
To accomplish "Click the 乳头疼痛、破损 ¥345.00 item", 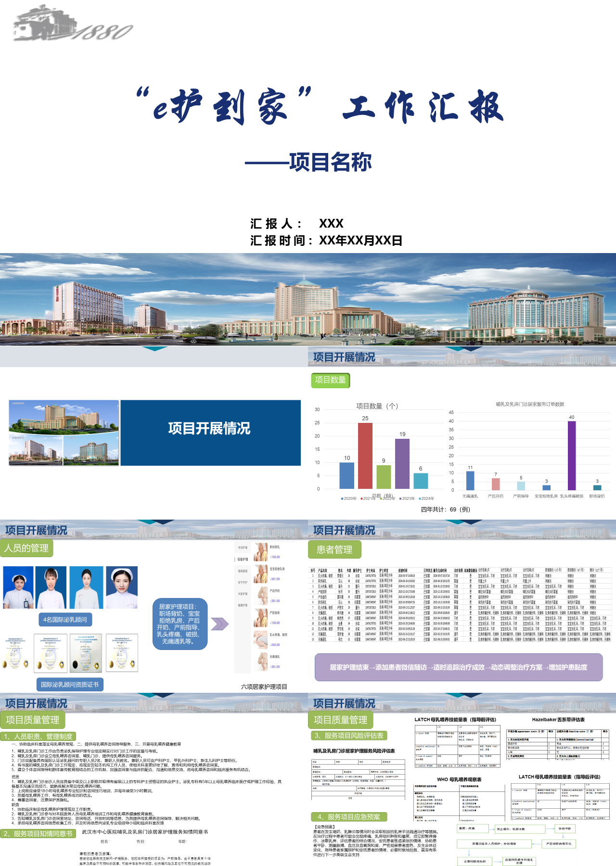I will 270,639.
